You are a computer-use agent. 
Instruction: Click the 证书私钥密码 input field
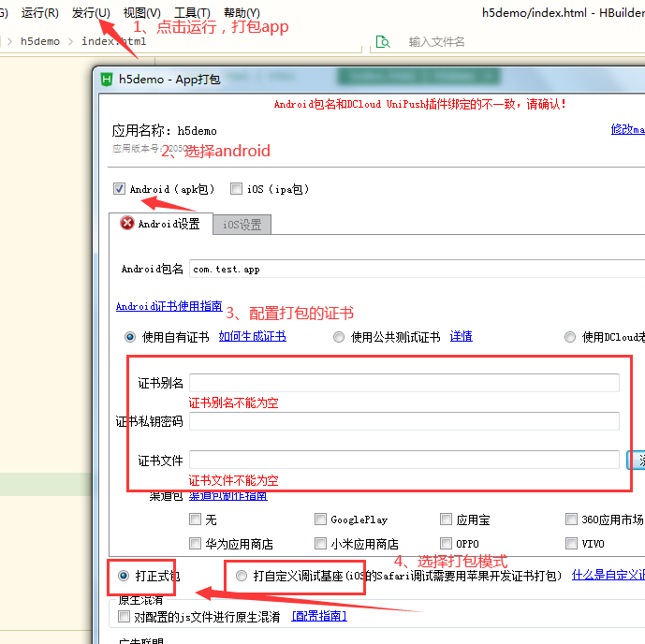(x=404, y=421)
